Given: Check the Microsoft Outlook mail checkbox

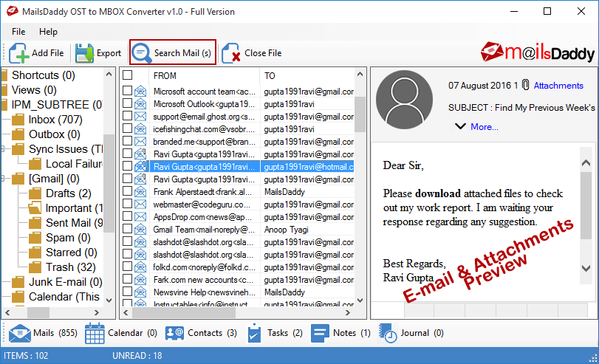Looking at the screenshot, I should click(x=127, y=103).
